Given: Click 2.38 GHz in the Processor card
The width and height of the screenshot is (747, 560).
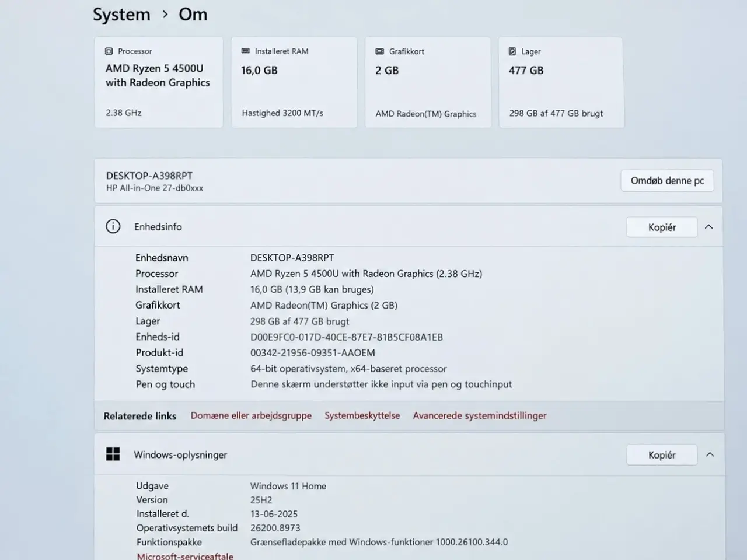Looking at the screenshot, I should pyautogui.click(x=124, y=113).
